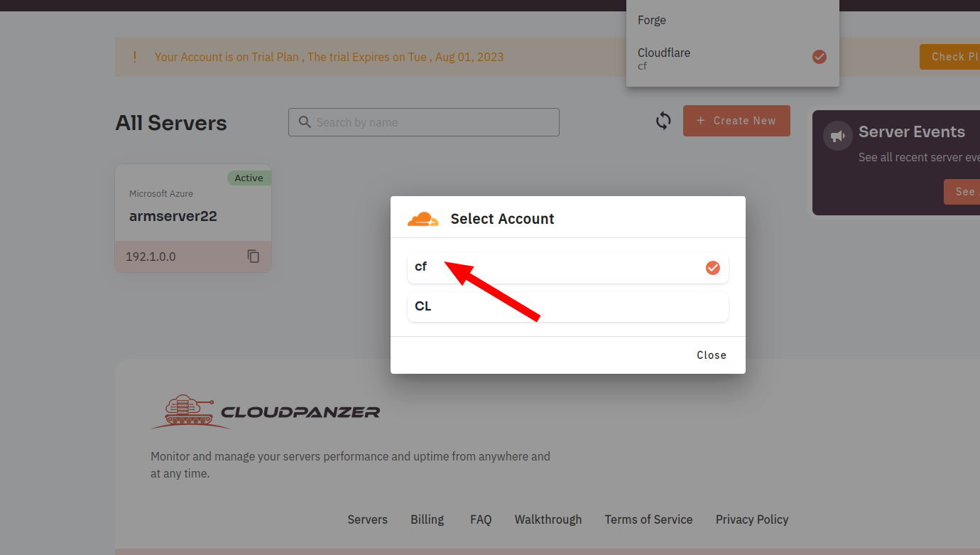Open the Walkthrough footer link
This screenshot has height=555, width=980.
548,519
